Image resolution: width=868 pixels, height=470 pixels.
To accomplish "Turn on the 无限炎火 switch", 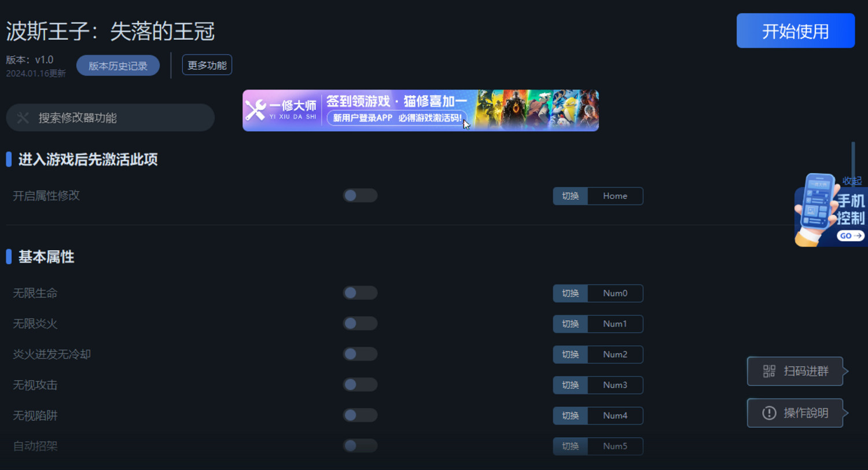I will (x=360, y=324).
